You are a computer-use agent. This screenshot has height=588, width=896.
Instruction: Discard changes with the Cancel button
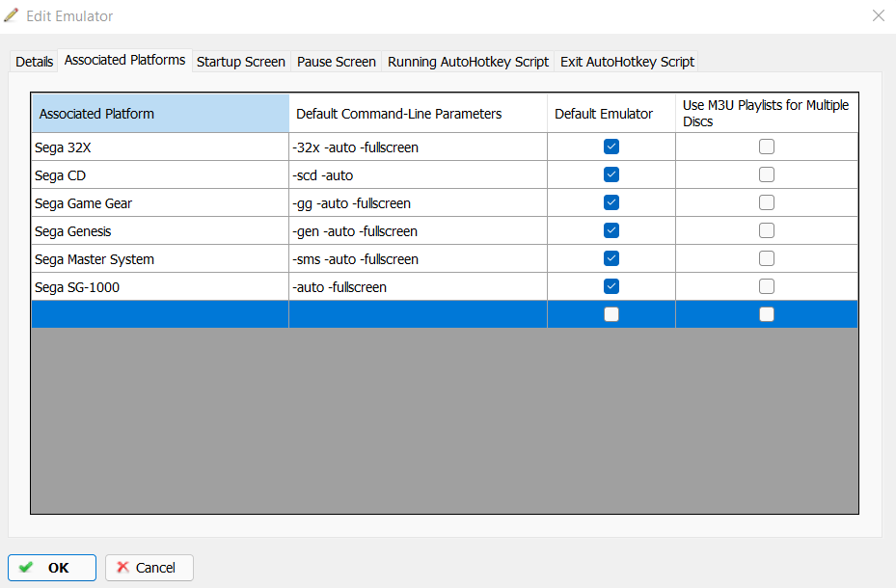pyautogui.click(x=149, y=568)
